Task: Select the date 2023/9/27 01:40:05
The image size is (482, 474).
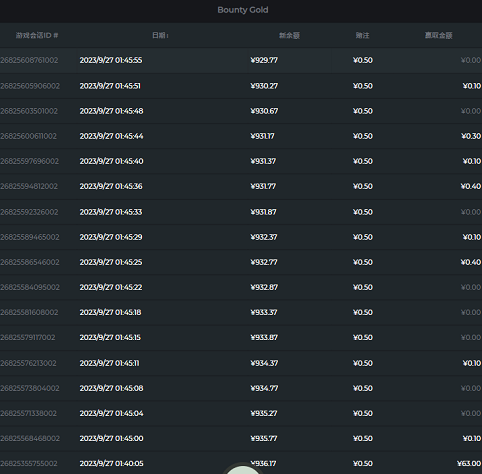Action: [111, 464]
